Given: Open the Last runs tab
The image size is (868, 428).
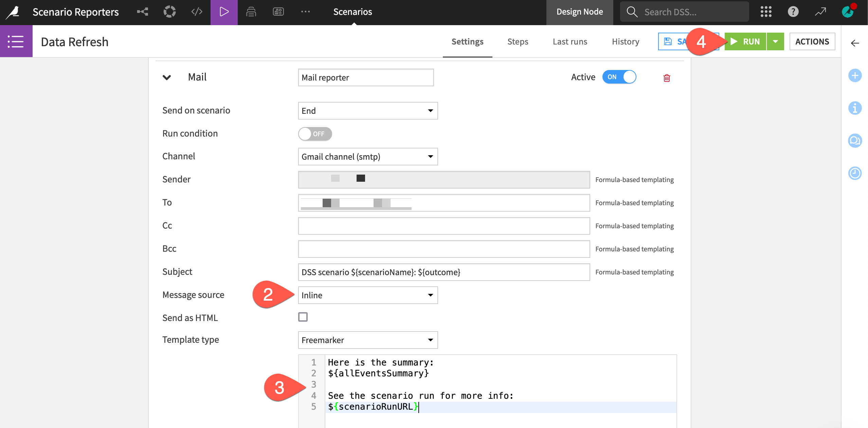Looking at the screenshot, I should (569, 41).
